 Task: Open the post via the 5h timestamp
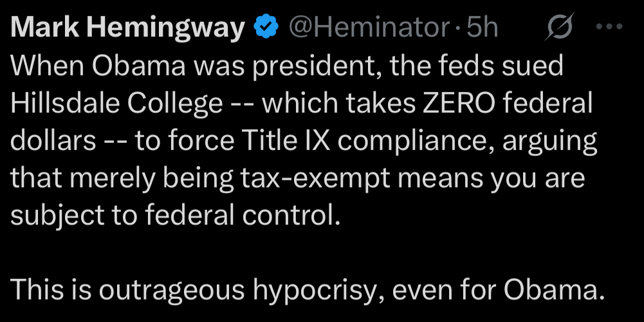point(482,28)
